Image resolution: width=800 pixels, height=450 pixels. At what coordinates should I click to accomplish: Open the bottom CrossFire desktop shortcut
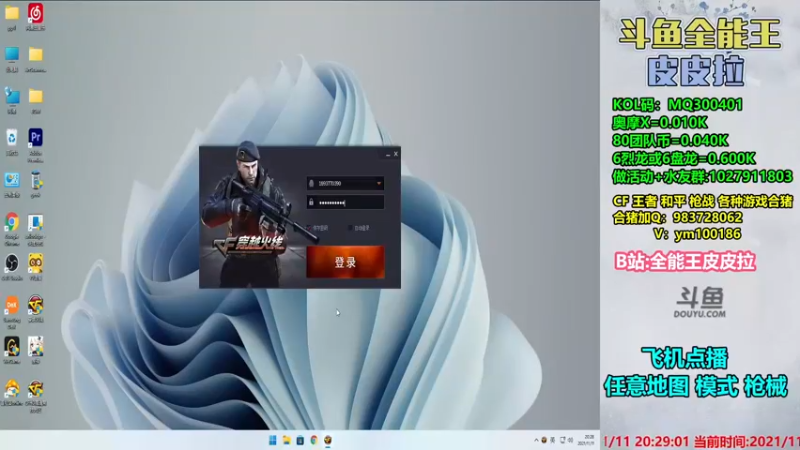[35, 389]
